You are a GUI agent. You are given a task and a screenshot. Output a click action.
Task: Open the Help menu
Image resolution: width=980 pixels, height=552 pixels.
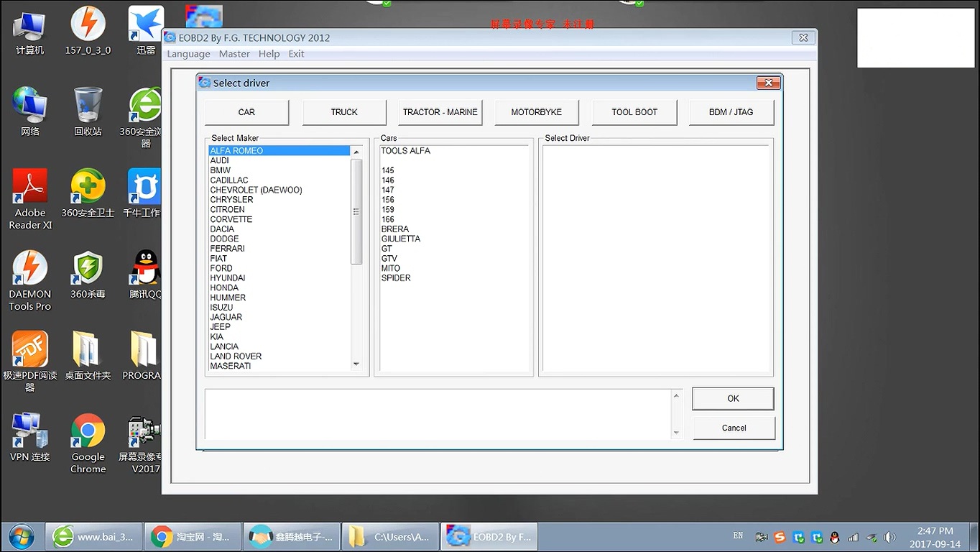tap(269, 54)
